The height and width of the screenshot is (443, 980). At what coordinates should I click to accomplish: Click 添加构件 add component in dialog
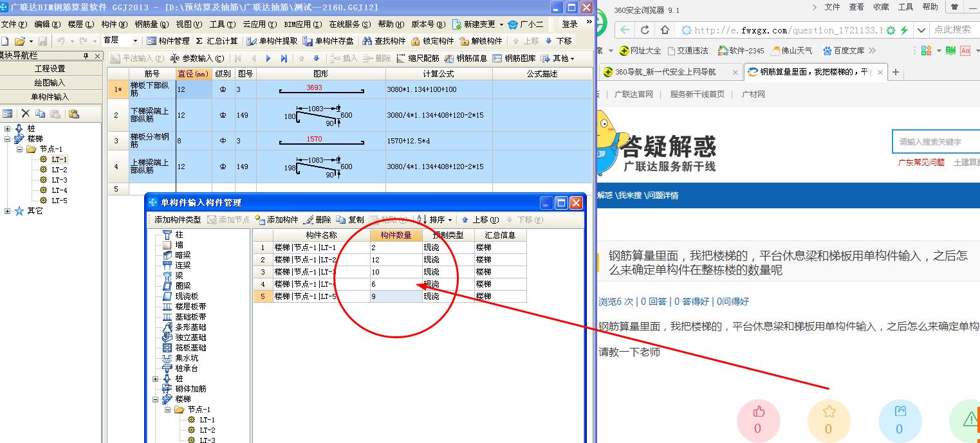[x=277, y=219]
